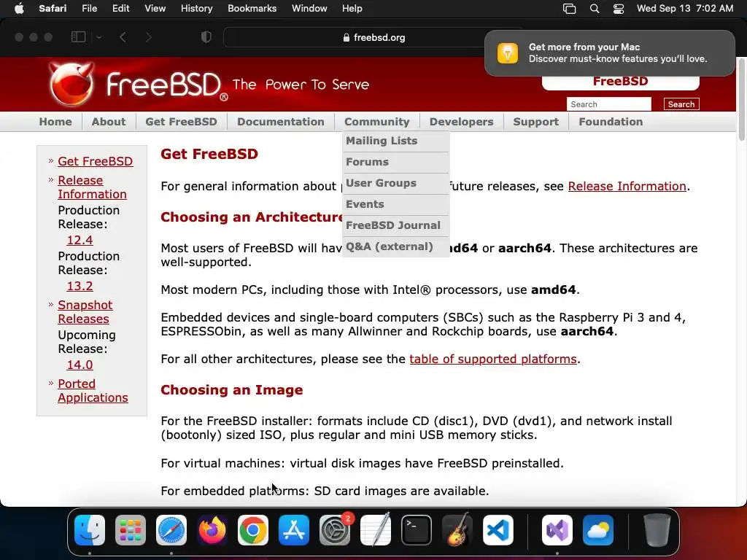
Task: Open the History menu
Action: [x=196, y=9]
